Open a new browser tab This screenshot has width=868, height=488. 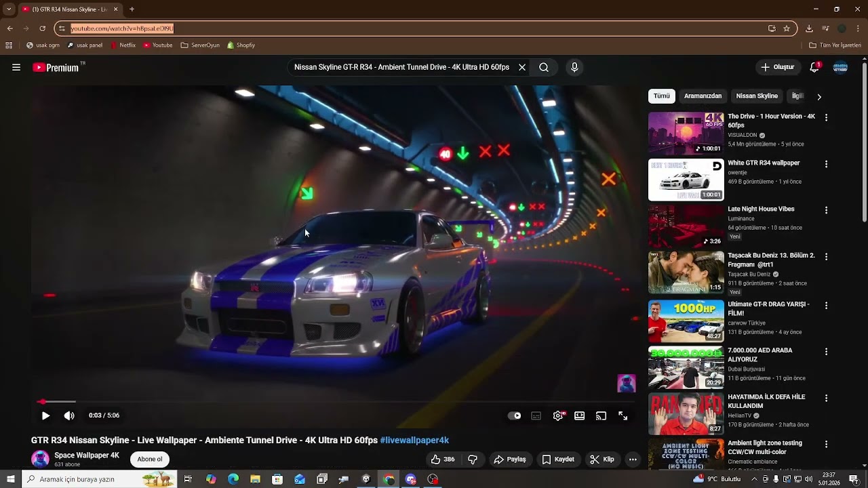[132, 9]
